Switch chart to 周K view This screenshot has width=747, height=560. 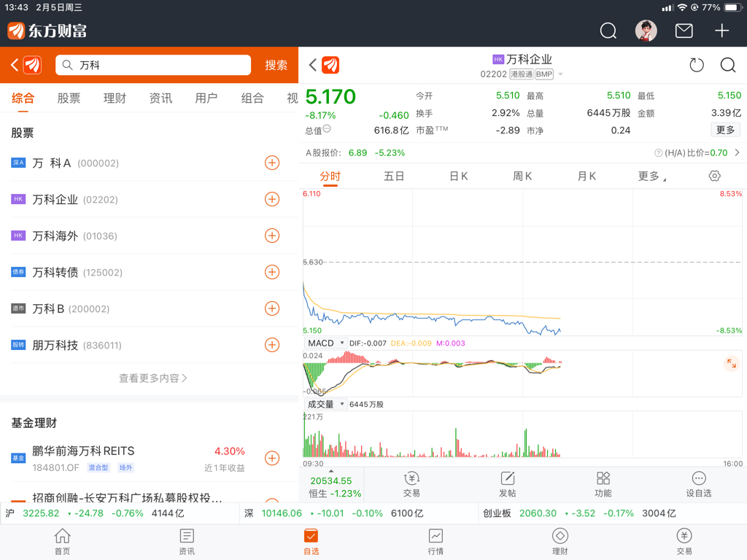pyautogui.click(x=522, y=176)
